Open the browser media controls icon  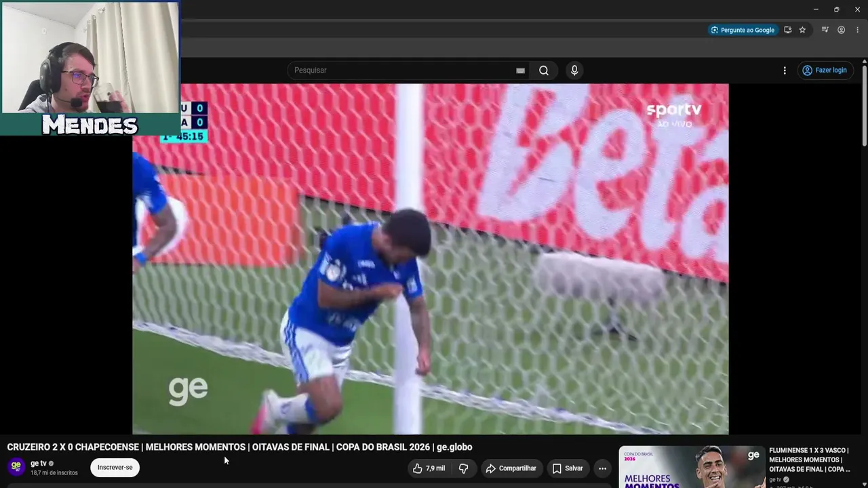[x=825, y=30]
